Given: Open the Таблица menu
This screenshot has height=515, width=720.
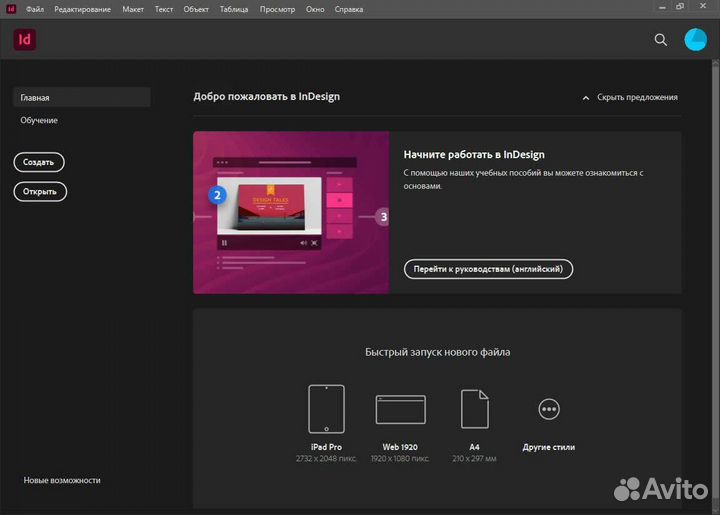Looking at the screenshot, I should click(234, 9).
